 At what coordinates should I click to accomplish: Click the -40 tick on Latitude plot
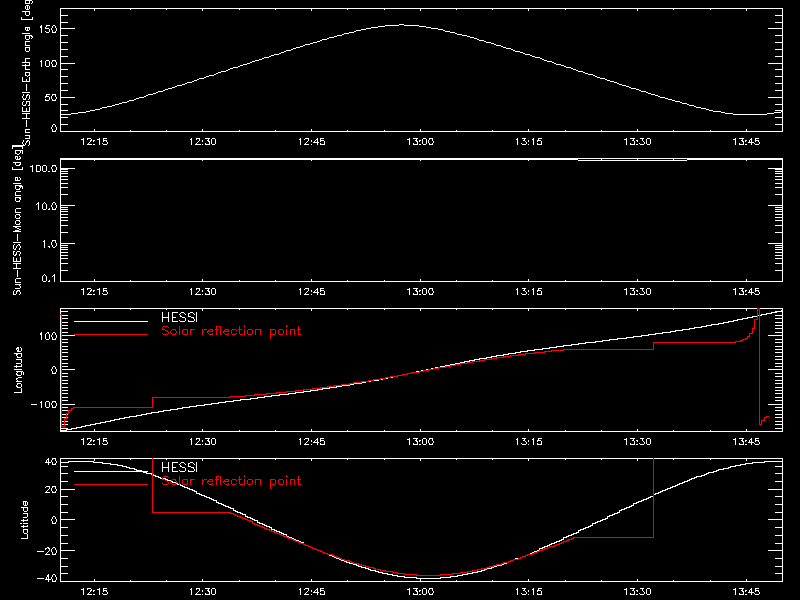(47, 579)
